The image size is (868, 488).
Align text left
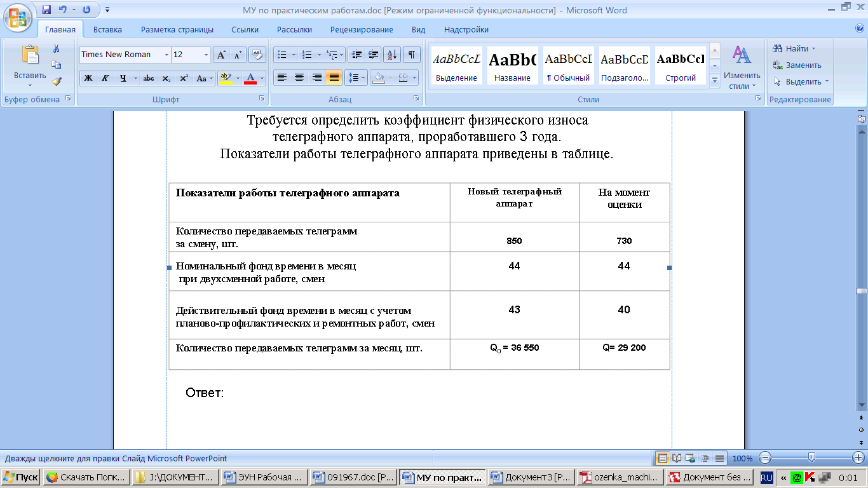pyautogui.click(x=282, y=78)
